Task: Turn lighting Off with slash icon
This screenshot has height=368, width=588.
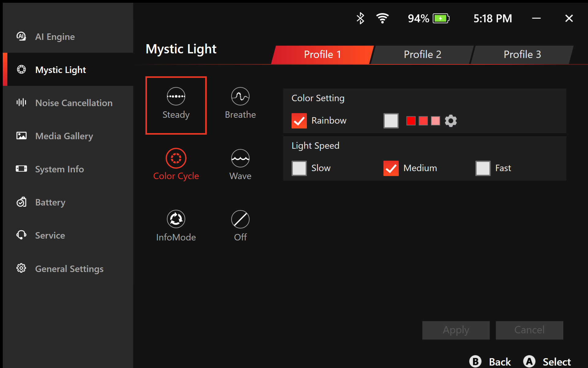Action: (240, 219)
